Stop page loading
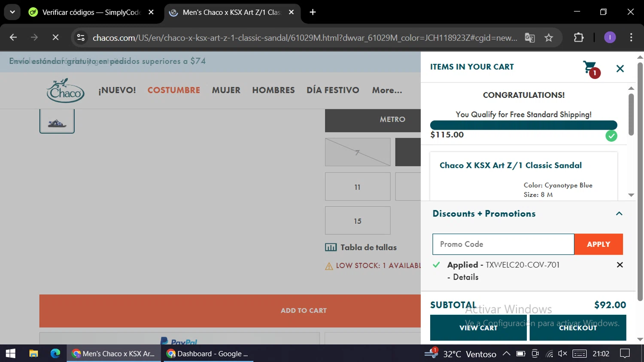The image size is (644, 362). coord(55,38)
